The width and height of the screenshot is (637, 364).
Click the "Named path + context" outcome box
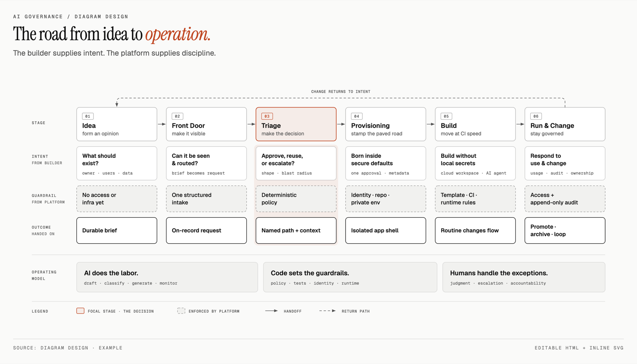pyautogui.click(x=296, y=230)
